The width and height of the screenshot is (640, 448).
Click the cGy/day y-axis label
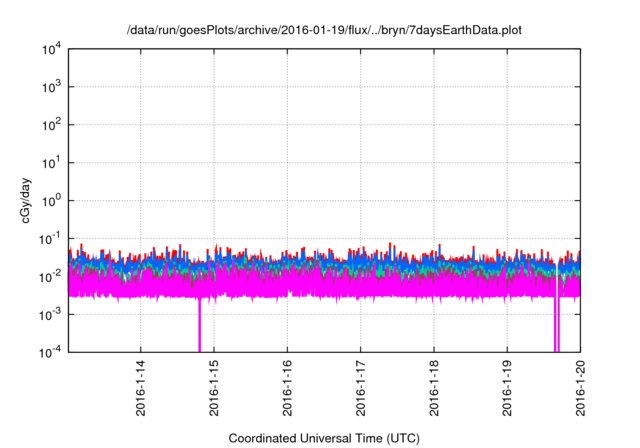tap(26, 200)
